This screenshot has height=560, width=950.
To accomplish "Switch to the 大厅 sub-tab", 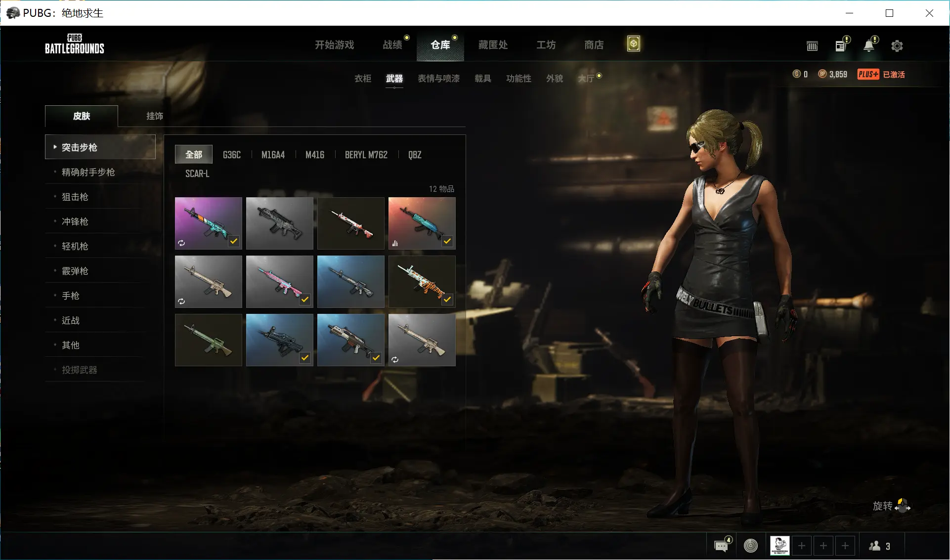I will click(586, 78).
